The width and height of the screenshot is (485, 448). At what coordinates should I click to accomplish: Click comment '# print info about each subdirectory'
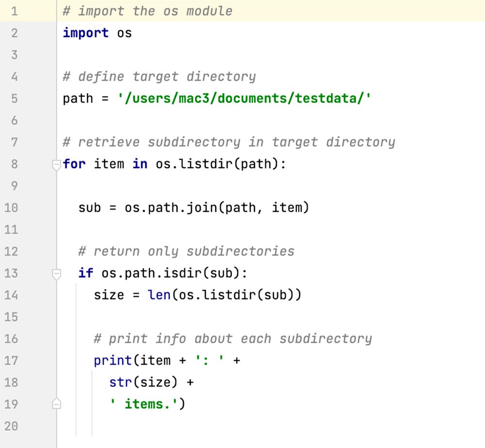coord(233,338)
